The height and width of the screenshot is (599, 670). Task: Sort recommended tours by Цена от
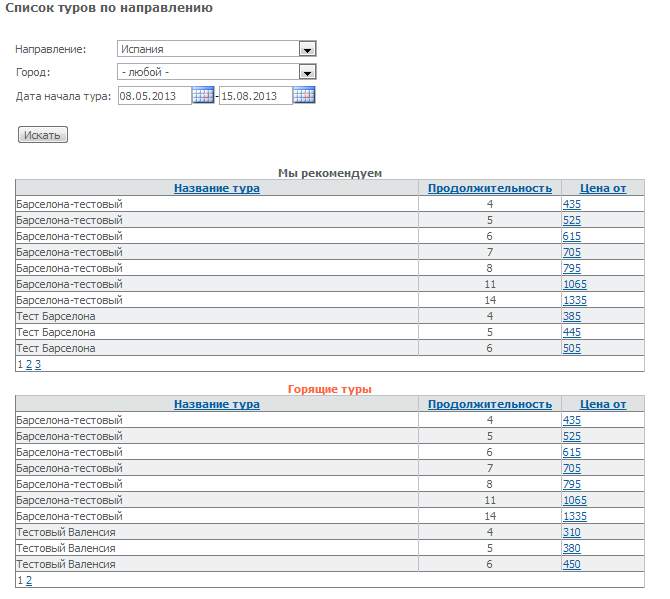[603, 188]
